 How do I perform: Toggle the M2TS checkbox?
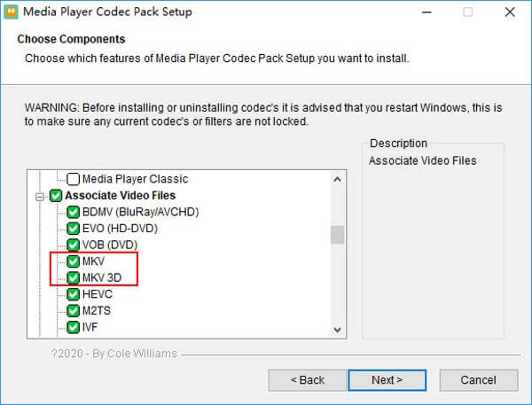[74, 311]
